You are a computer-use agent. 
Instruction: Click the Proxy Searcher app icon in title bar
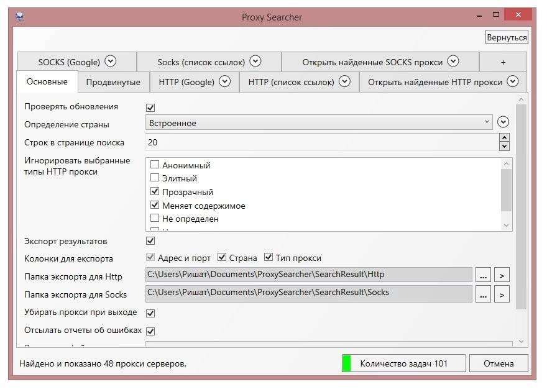19,16
